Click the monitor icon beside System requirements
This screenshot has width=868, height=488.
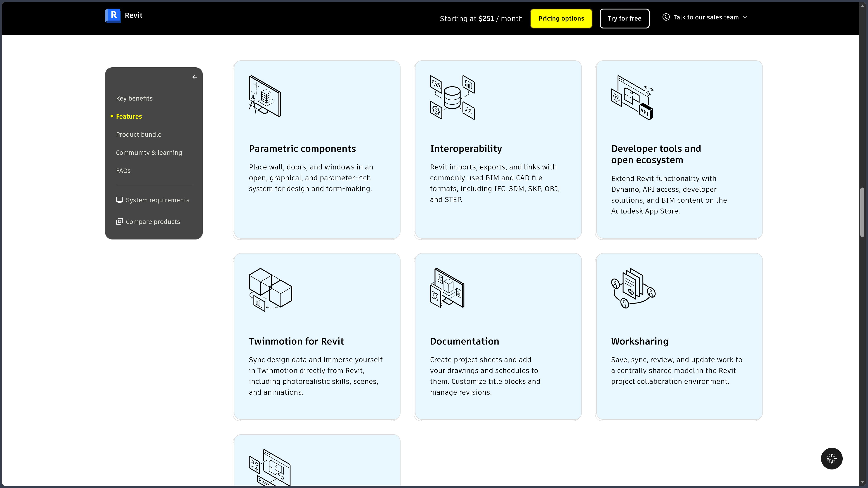pyautogui.click(x=119, y=200)
